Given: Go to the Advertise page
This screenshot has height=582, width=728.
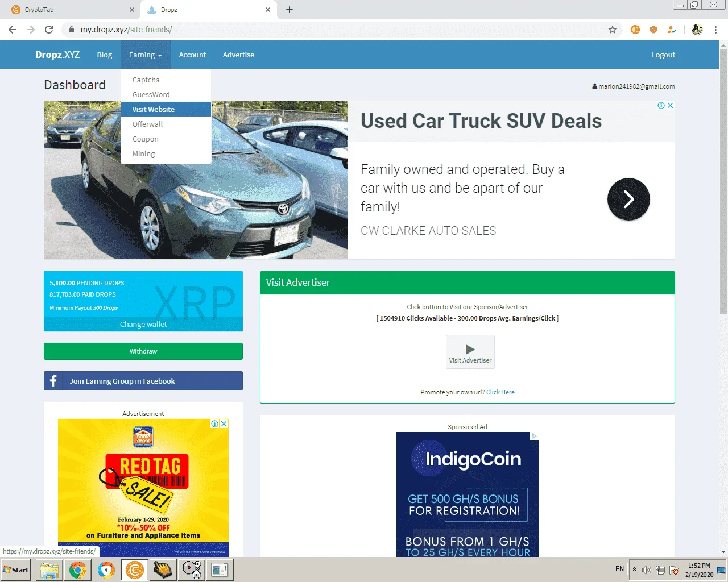Looking at the screenshot, I should pyautogui.click(x=238, y=55).
